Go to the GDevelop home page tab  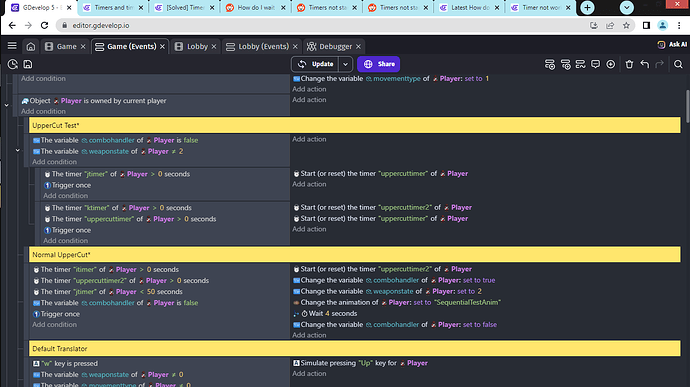(x=30, y=46)
